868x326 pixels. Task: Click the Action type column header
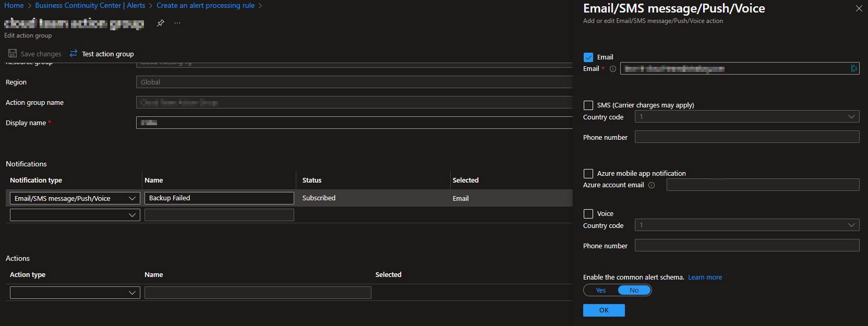(28, 274)
